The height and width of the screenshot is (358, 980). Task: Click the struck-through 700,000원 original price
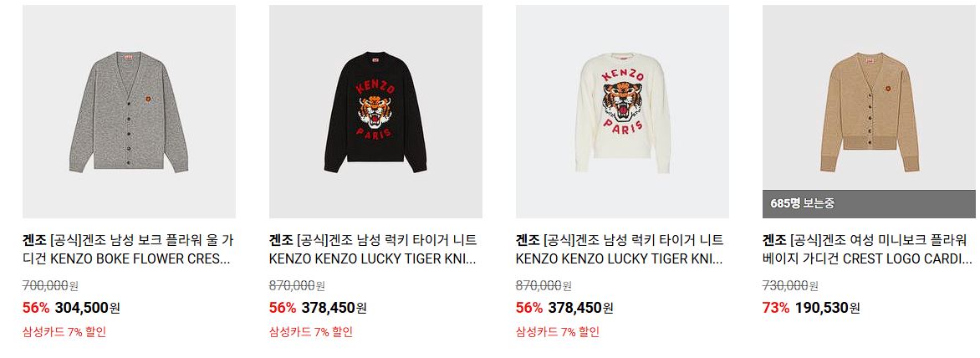[x=51, y=285]
